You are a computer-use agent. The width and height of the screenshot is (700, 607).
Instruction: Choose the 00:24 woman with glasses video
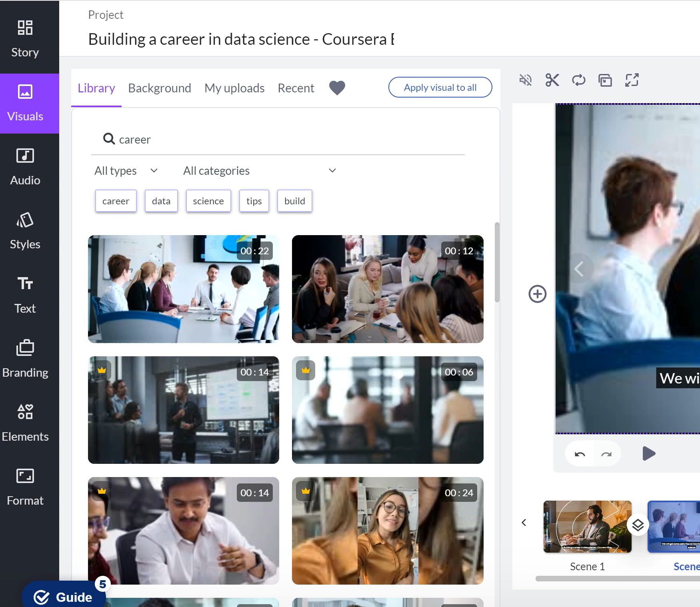388,531
